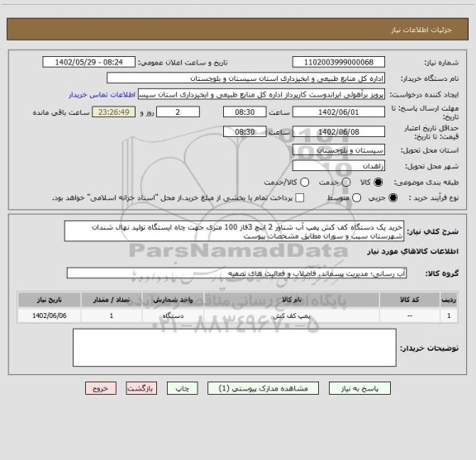
Task: Select the جزیی purchase type radio
Action: tap(393, 198)
